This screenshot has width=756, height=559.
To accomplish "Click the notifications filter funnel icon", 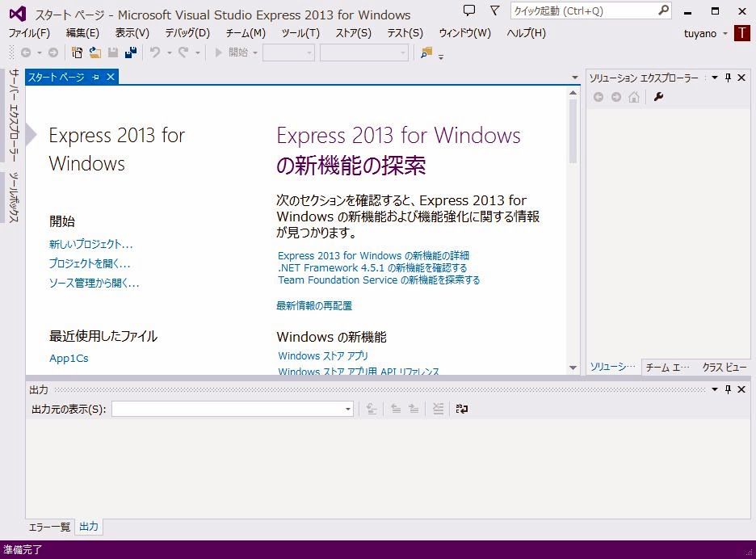I will pyautogui.click(x=494, y=11).
